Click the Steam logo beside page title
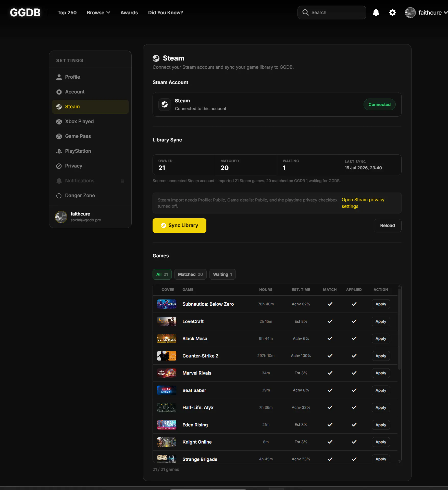 click(x=156, y=58)
